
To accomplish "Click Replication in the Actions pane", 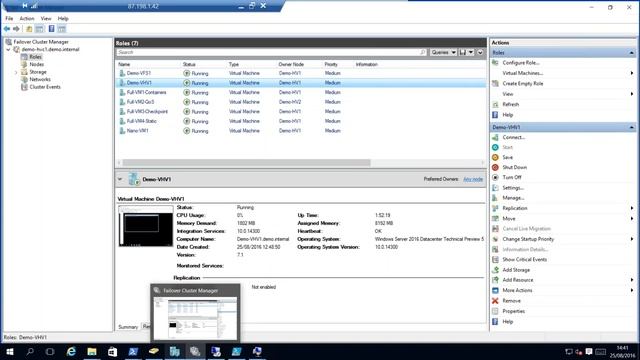I will (x=515, y=208).
